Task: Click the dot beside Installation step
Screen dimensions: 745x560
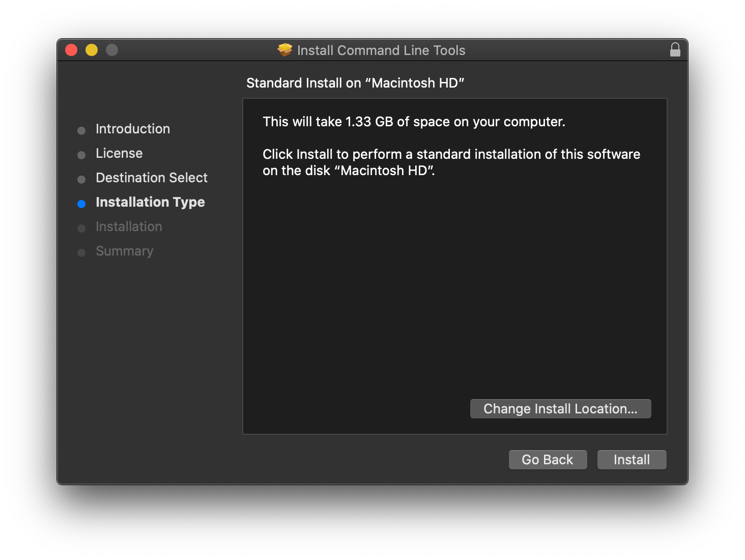Action: [82, 228]
